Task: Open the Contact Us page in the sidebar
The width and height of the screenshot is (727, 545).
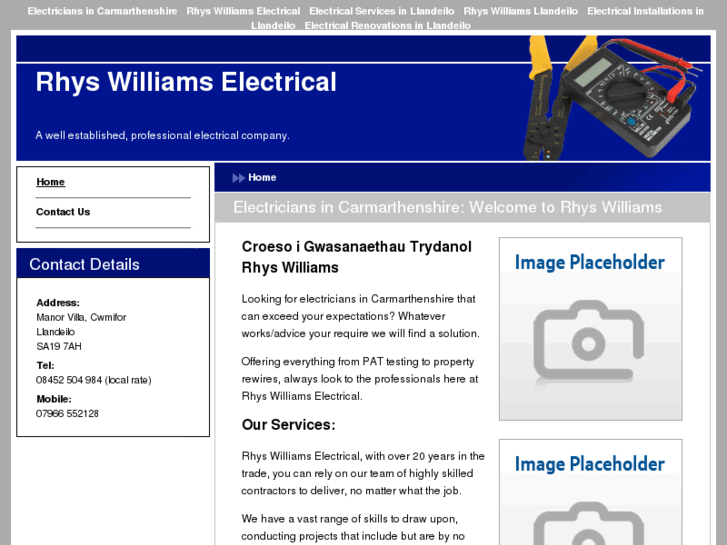Action: pyautogui.click(x=63, y=212)
